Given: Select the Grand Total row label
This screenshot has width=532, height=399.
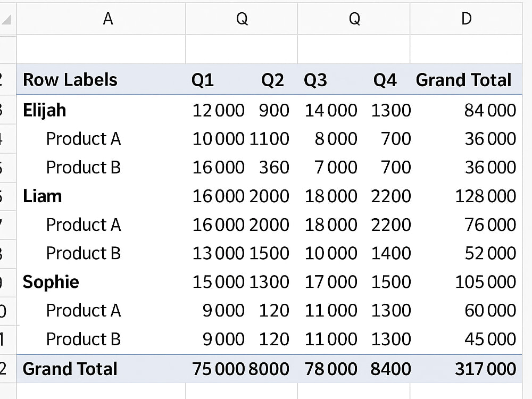Looking at the screenshot, I should [x=70, y=369].
